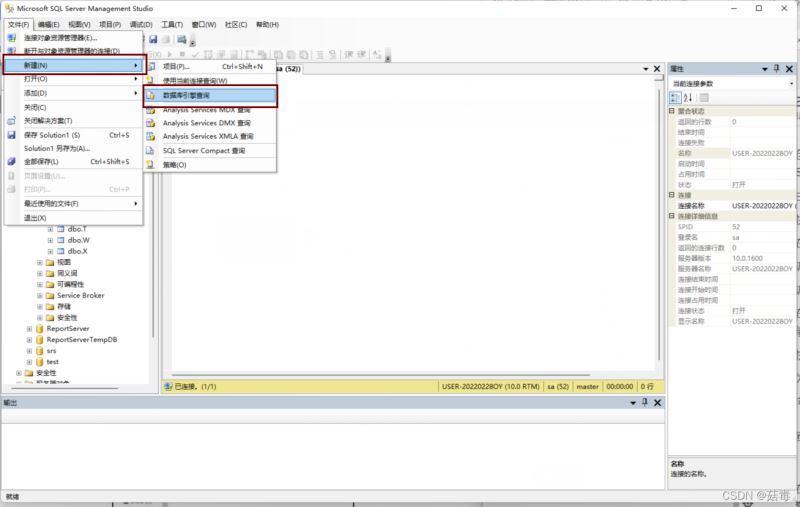The width and height of the screenshot is (800, 507).
Task: Open the 窗口(W) menu
Action: (204, 24)
